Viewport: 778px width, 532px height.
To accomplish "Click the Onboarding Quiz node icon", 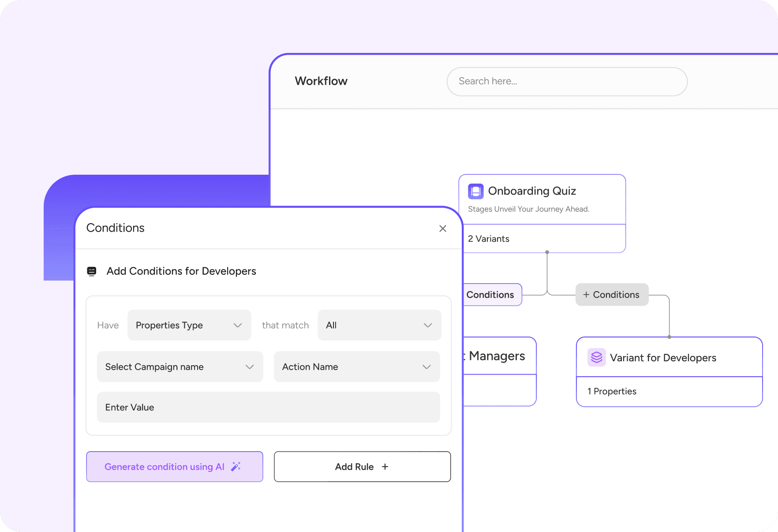I will (475, 191).
